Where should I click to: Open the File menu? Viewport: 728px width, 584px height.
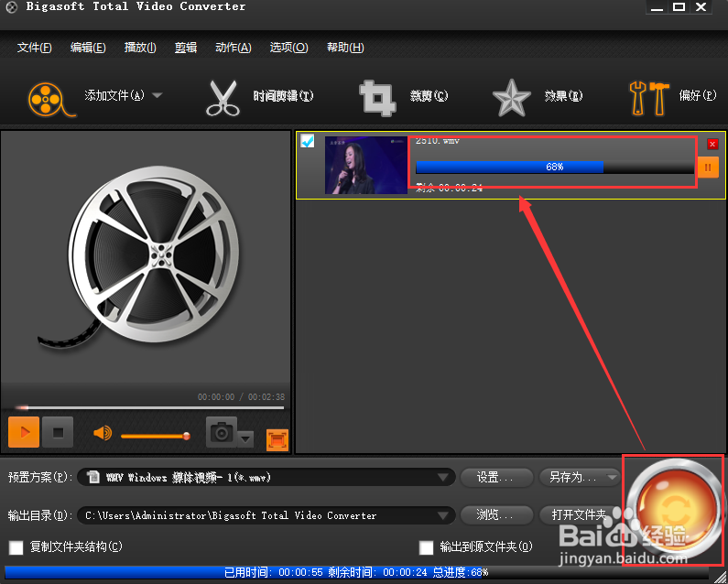(35, 48)
